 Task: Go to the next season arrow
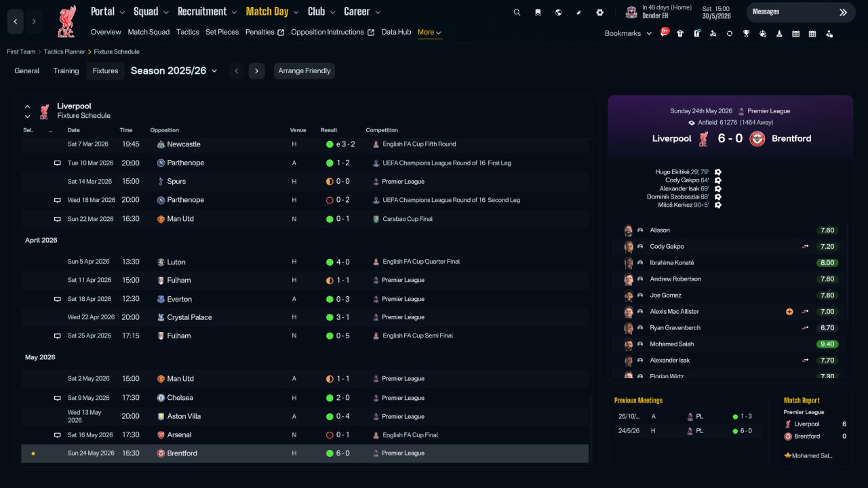coord(256,70)
